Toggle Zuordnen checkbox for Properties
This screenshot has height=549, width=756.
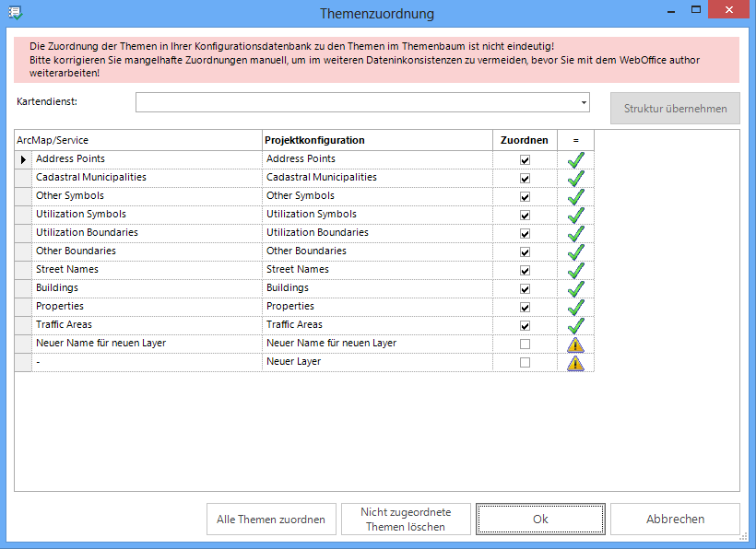(x=526, y=308)
